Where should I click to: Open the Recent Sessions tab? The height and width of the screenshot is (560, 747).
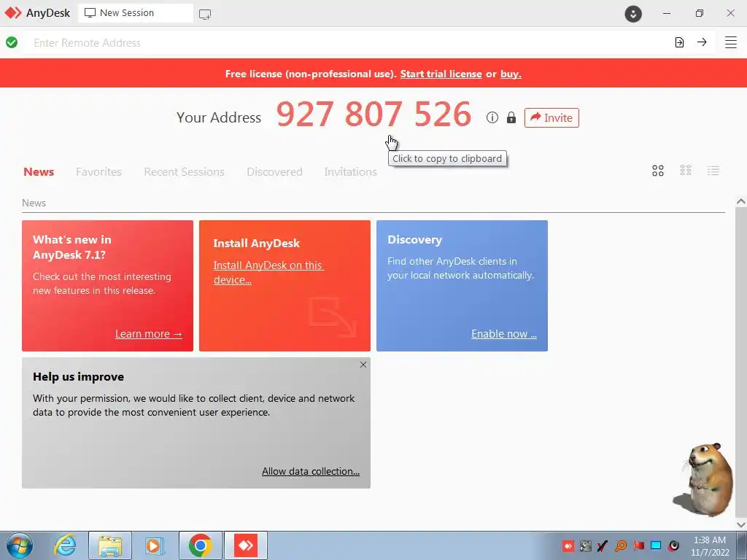click(184, 171)
